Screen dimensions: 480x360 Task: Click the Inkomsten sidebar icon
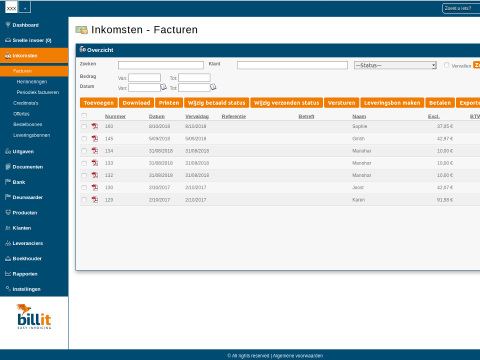tap(8, 56)
